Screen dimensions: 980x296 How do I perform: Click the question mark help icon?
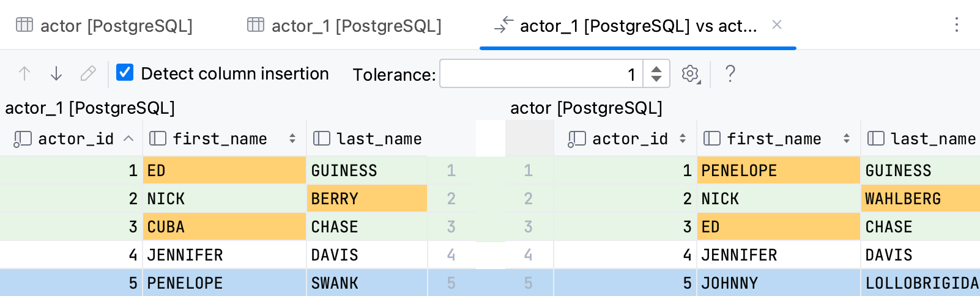click(x=730, y=74)
